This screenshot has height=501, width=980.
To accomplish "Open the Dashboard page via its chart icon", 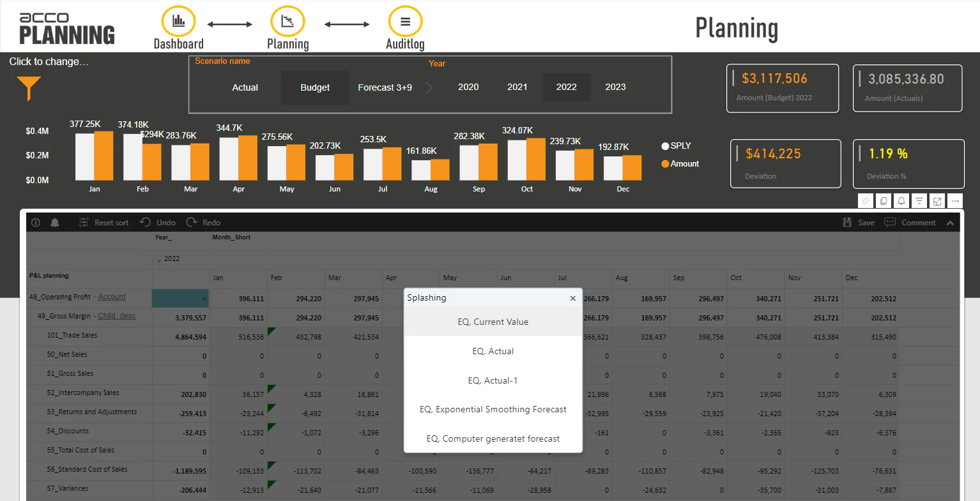I will click(x=178, y=20).
